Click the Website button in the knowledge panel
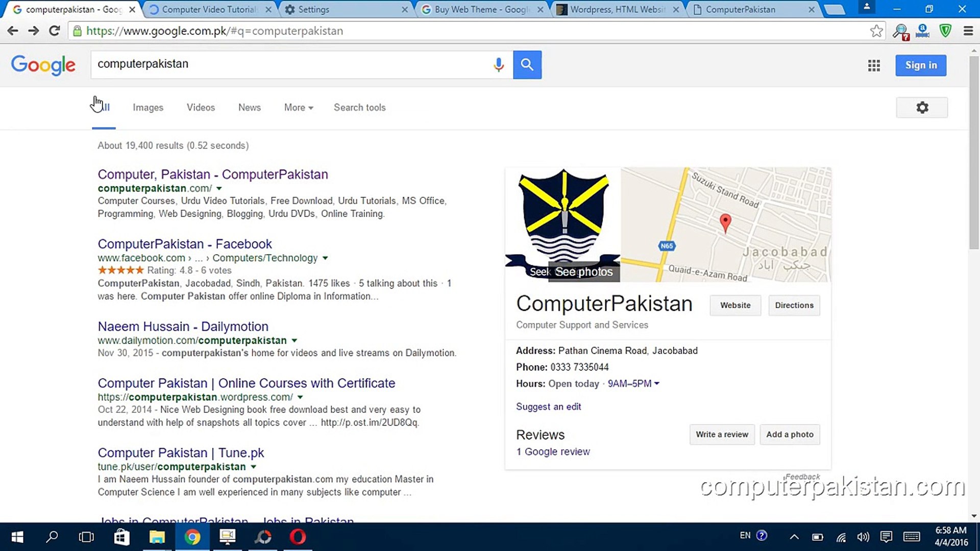 [736, 305]
